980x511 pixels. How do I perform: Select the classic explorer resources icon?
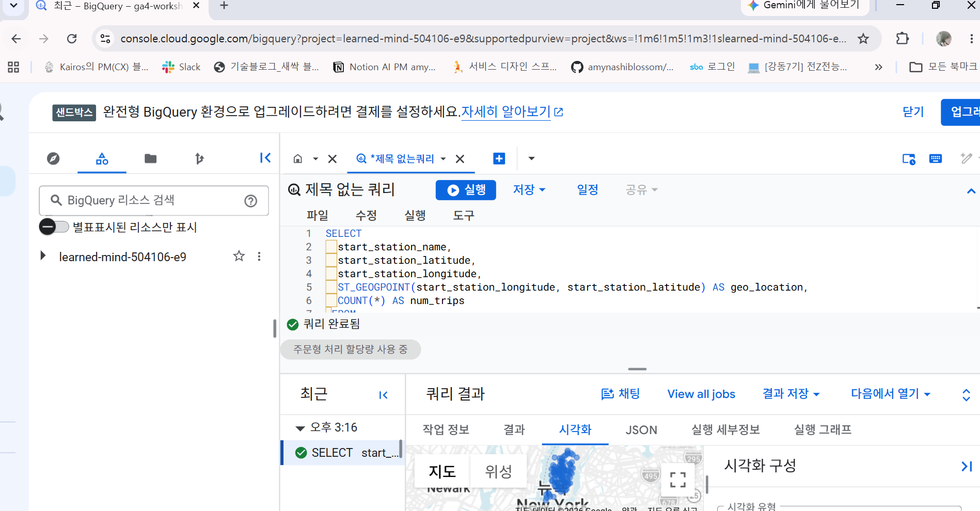[x=102, y=158]
